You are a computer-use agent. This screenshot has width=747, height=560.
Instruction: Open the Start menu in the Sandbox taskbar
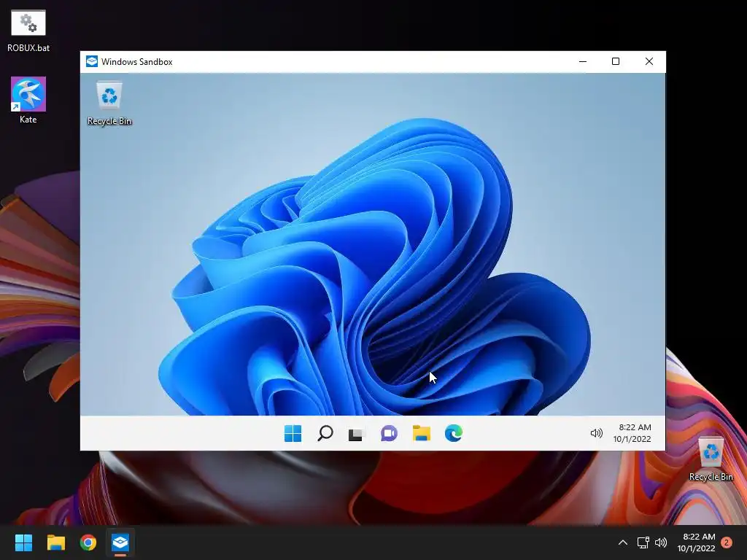(x=293, y=433)
